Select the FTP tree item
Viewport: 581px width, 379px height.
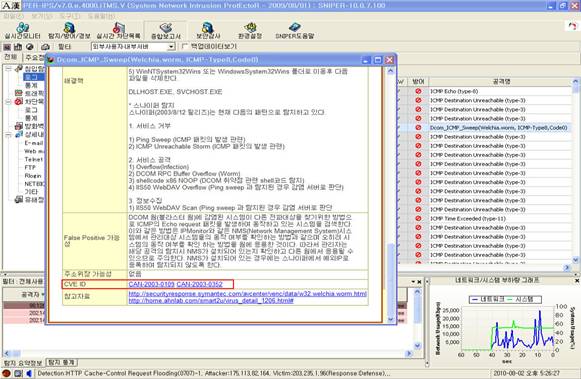pyautogui.click(x=30, y=167)
